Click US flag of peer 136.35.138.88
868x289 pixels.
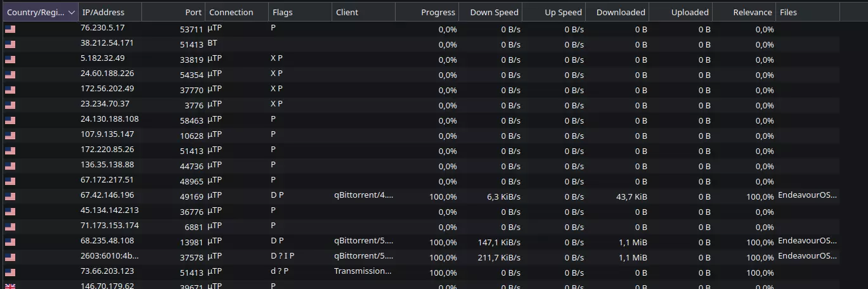pyautogui.click(x=10, y=166)
